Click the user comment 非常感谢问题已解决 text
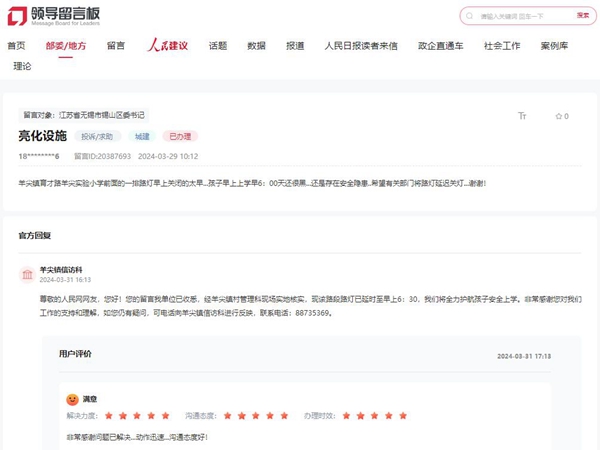The width and height of the screenshot is (600, 450). (x=137, y=437)
